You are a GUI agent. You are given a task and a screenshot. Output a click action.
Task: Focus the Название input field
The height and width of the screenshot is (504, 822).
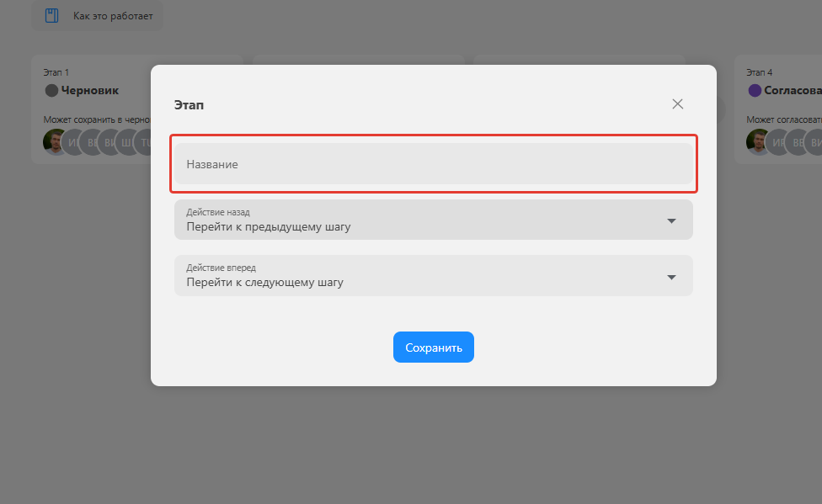(433, 164)
